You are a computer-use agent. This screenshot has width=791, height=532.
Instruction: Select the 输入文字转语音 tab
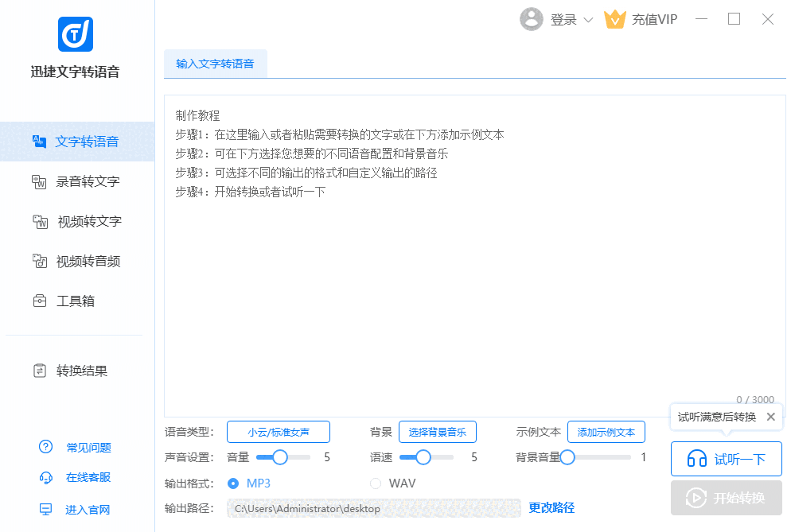215,64
